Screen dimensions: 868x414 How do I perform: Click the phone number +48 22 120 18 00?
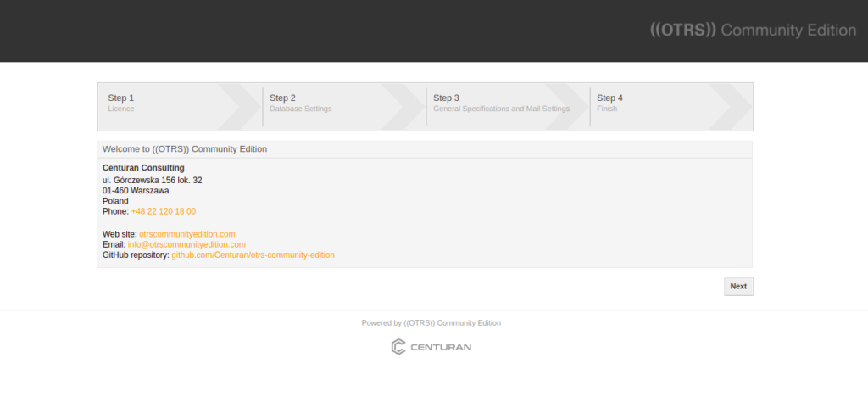[164, 212]
